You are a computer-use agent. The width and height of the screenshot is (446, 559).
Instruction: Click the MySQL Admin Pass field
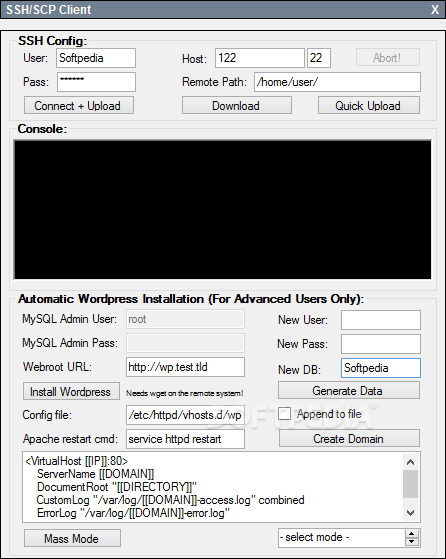(185, 343)
